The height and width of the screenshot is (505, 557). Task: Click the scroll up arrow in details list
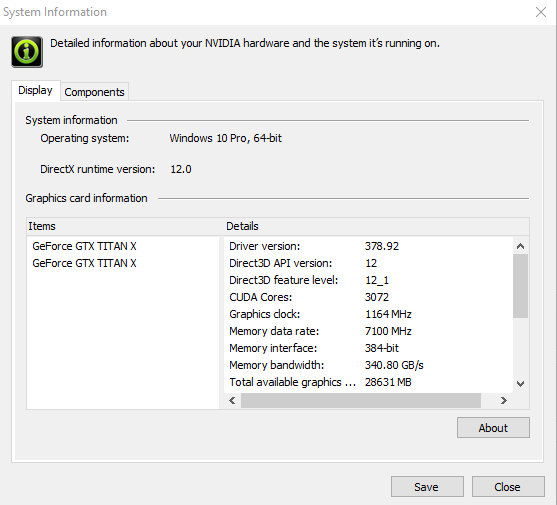point(520,246)
